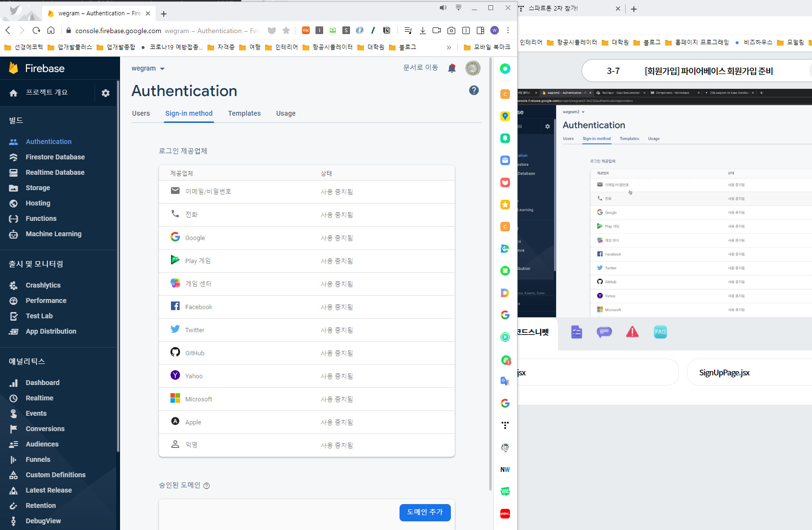Image resolution: width=812 pixels, height=530 pixels.
Task: Switch to the Users tab
Action: click(x=141, y=113)
